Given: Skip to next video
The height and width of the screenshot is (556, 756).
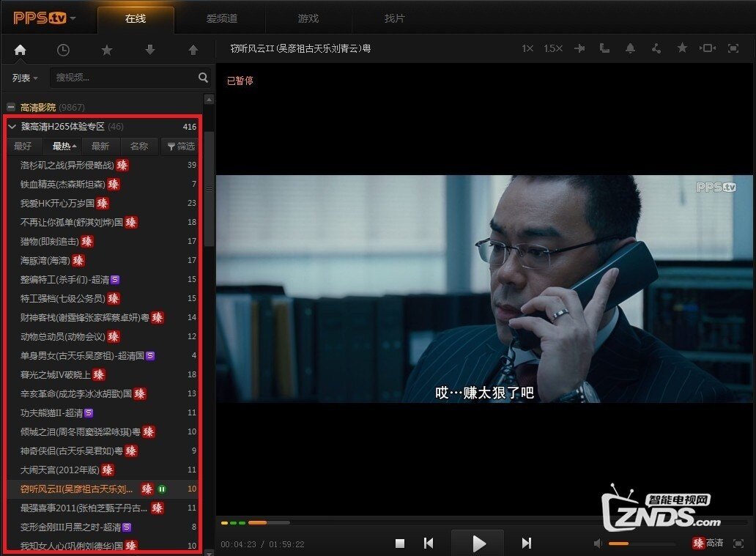Looking at the screenshot, I should tap(527, 544).
